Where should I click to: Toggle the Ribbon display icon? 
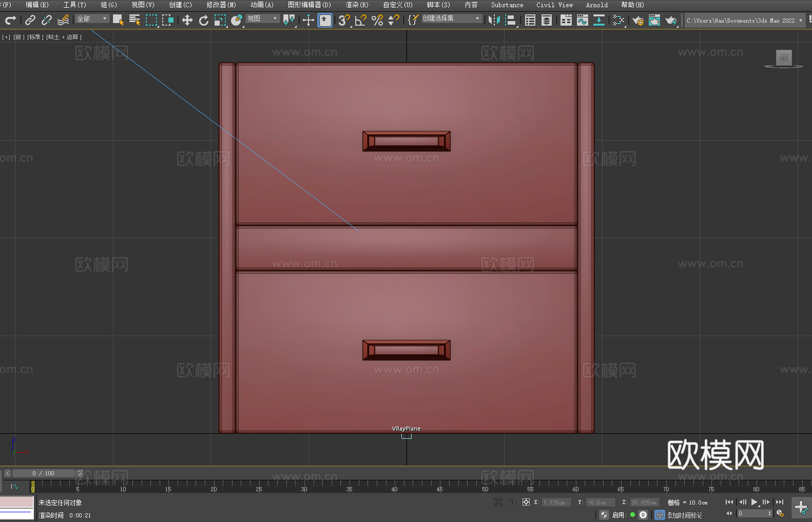pyautogui.click(x=566, y=20)
